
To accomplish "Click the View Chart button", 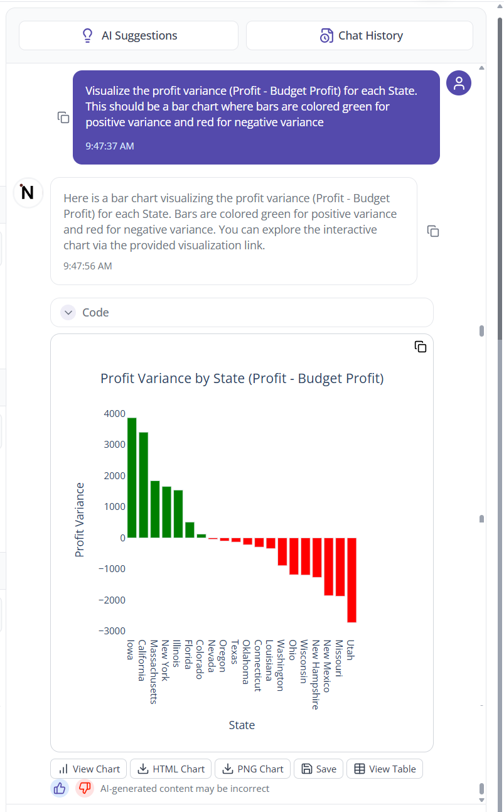I will 88,769.
